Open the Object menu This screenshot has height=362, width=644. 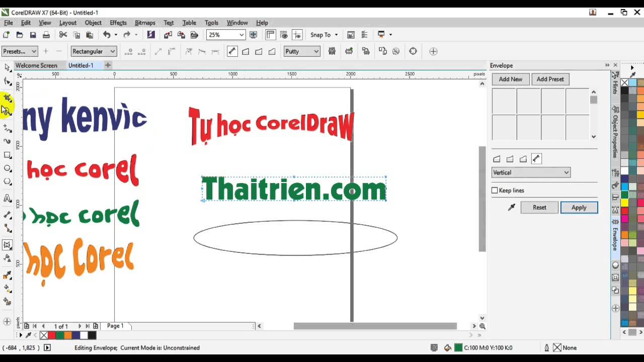pyautogui.click(x=93, y=23)
